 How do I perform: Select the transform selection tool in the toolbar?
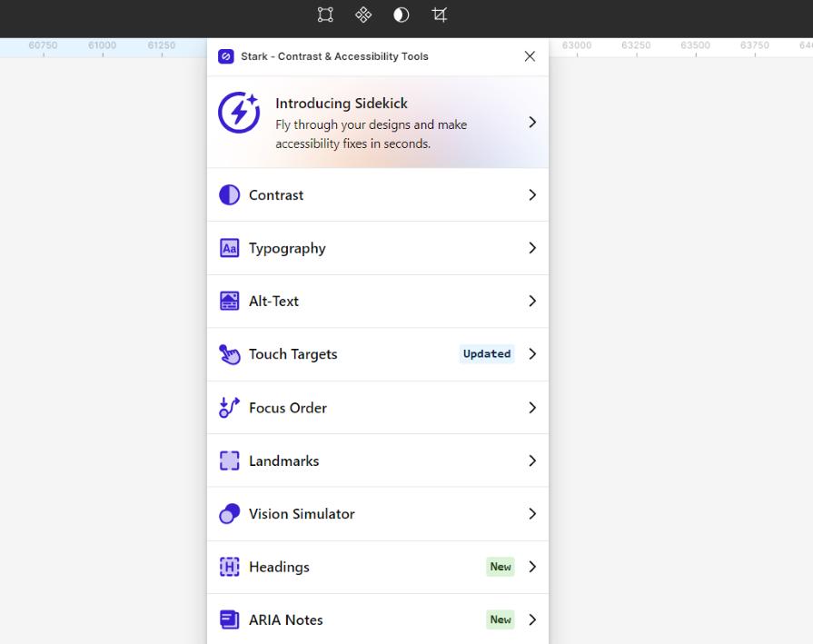point(325,15)
